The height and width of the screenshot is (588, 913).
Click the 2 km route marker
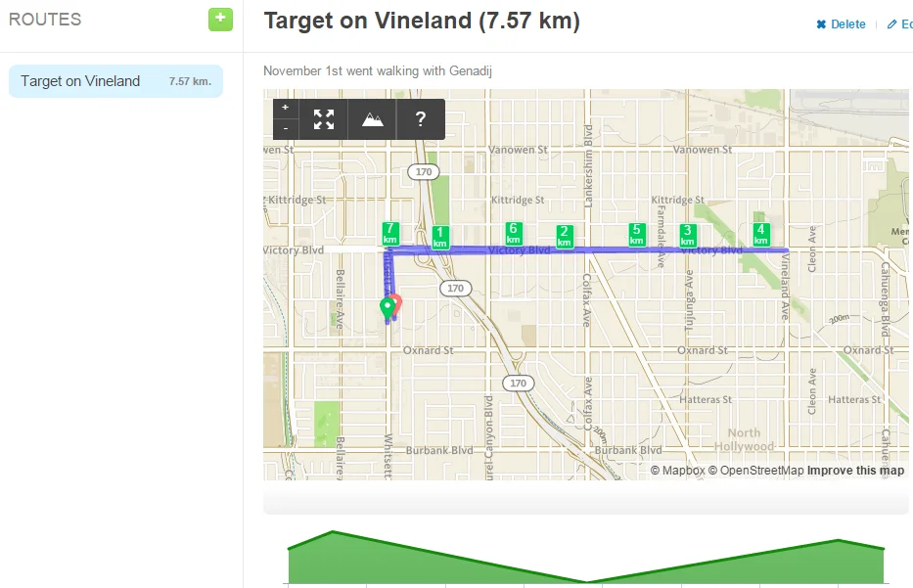(564, 237)
